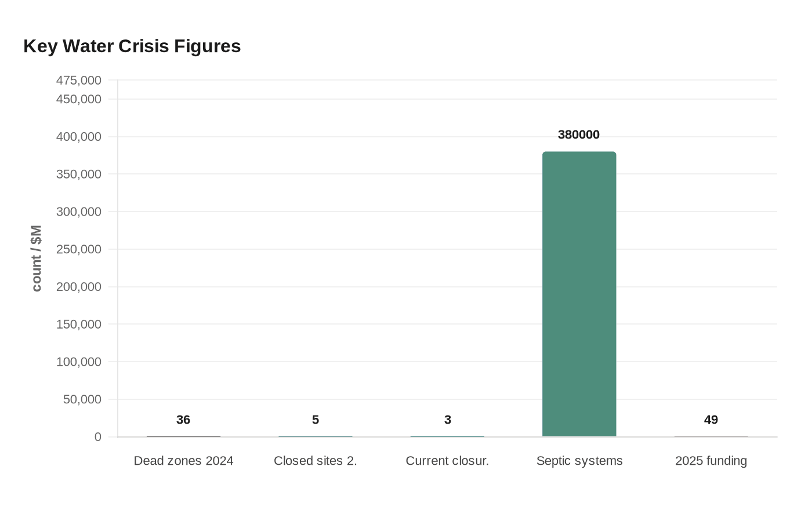Click the 250,000 y-axis tick label

79,249
